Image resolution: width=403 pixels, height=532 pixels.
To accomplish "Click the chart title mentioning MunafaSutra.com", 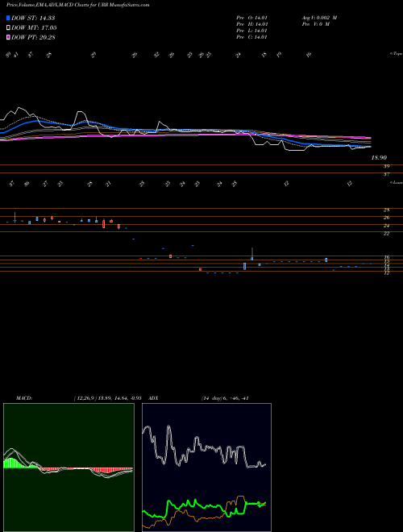I will pos(77,5).
